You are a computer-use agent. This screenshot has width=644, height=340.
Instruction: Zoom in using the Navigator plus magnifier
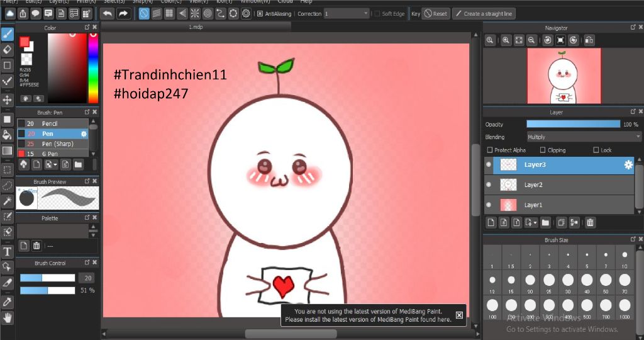pos(506,40)
